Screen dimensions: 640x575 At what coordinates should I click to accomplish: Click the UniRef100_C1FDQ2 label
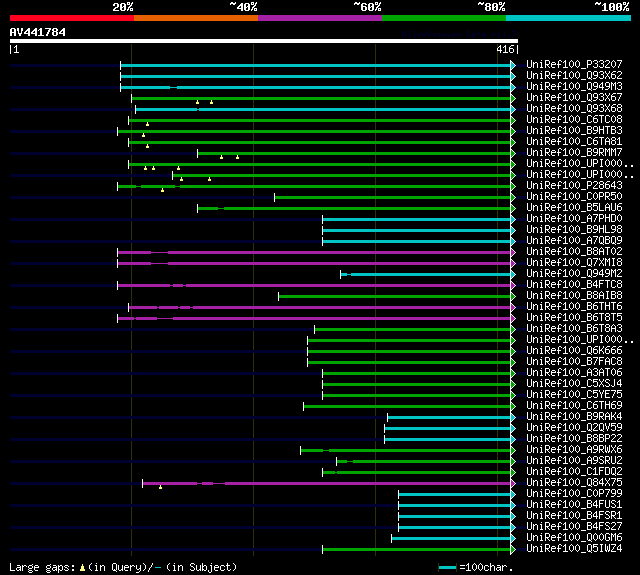(574, 472)
